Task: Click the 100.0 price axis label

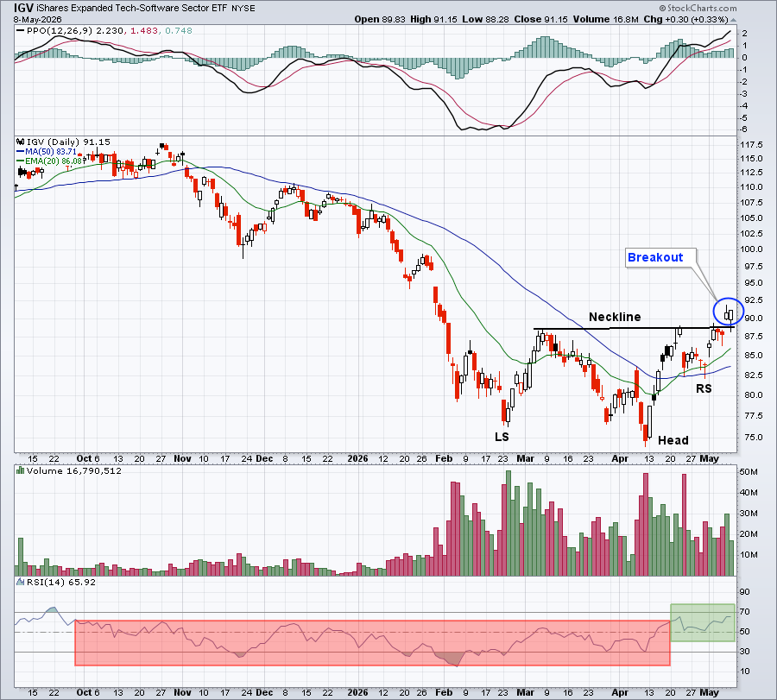Action: (x=752, y=249)
